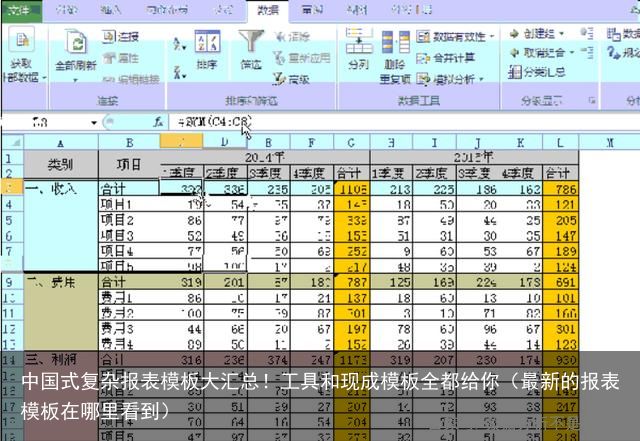
Task: Click the 类别 header cell
Action: click(61, 164)
